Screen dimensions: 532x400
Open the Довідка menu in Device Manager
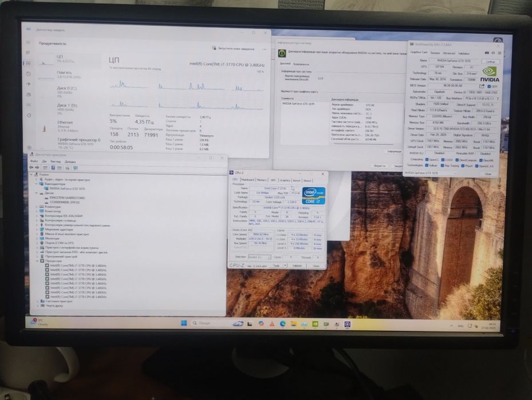click(70, 162)
